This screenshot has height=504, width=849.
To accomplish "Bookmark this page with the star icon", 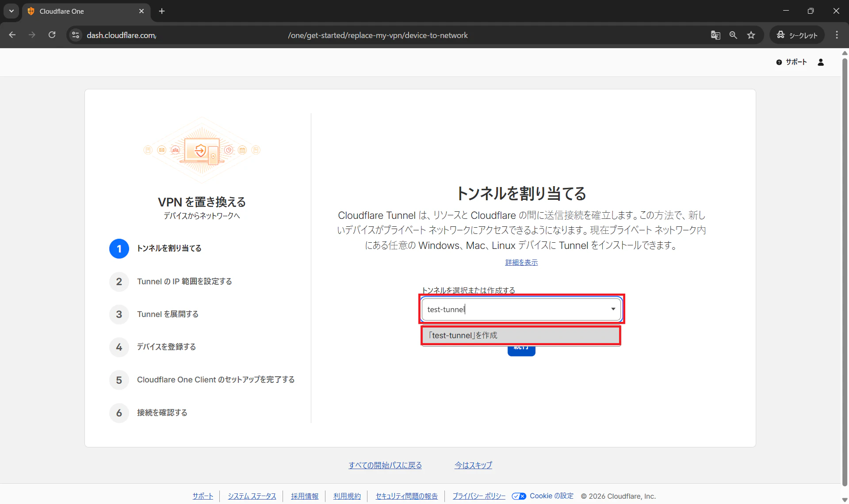I will click(751, 35).
